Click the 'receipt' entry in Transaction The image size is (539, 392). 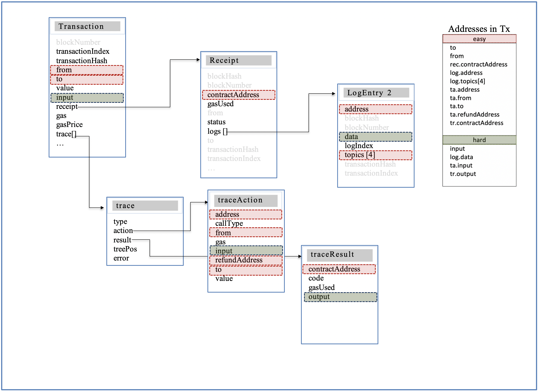[67, 107]
